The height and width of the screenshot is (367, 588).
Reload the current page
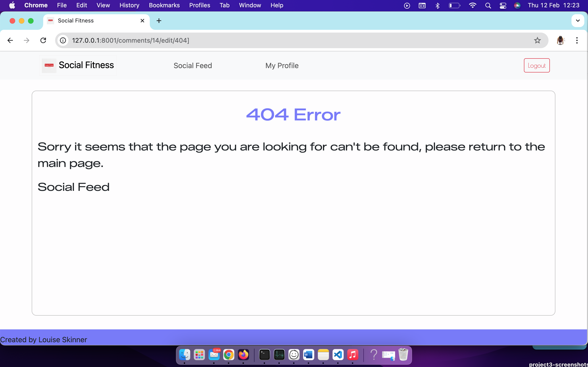coord(43,40)
